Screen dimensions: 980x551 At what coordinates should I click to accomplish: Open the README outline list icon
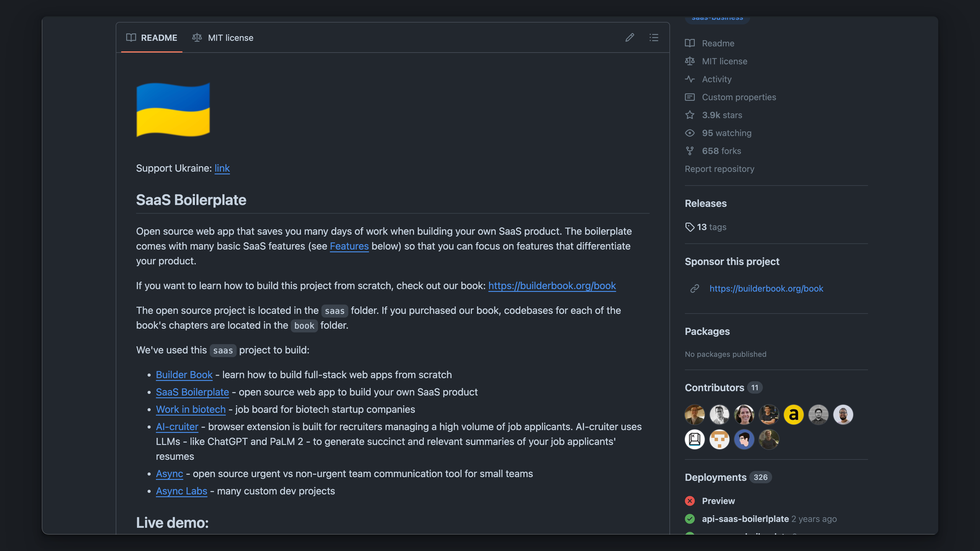[x=654, y=37]
